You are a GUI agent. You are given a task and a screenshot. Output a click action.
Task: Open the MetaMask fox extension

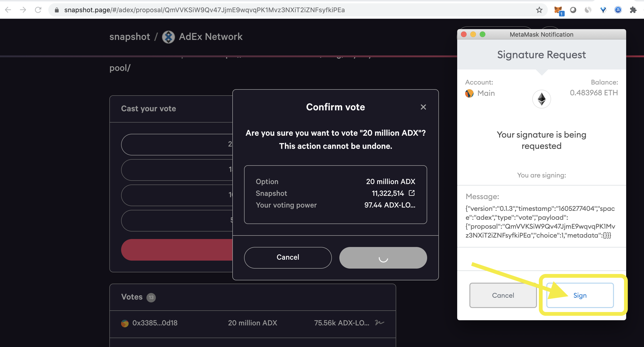tap(558, 10)
